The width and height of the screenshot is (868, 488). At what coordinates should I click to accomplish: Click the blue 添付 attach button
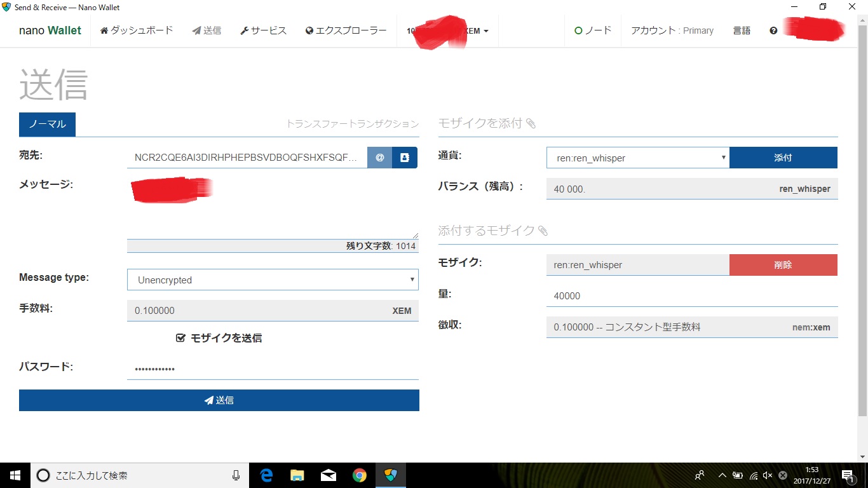tap(783, 158)
